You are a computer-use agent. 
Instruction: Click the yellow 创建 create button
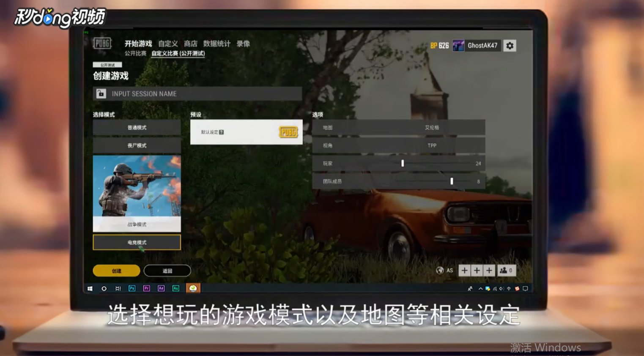116,271
